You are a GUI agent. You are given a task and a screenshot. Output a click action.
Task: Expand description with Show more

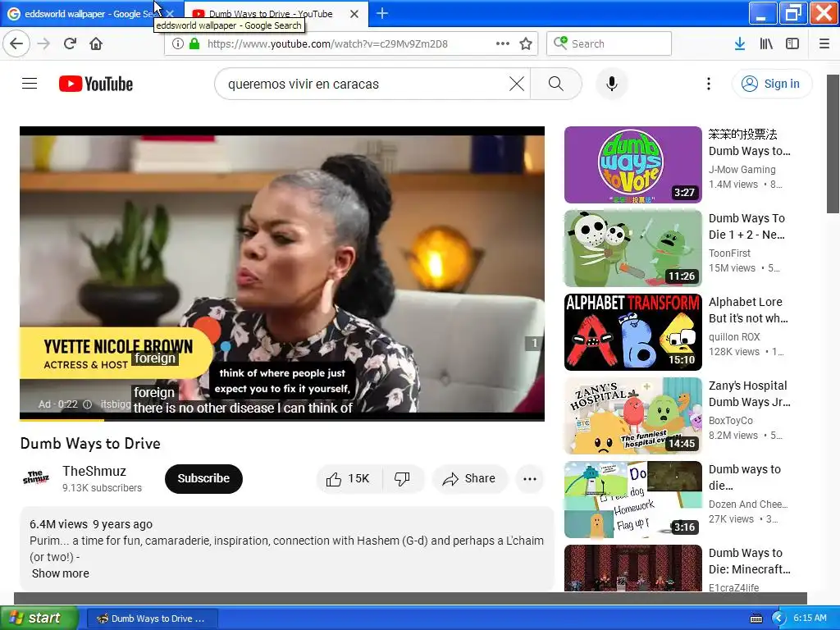coord(61,573)
